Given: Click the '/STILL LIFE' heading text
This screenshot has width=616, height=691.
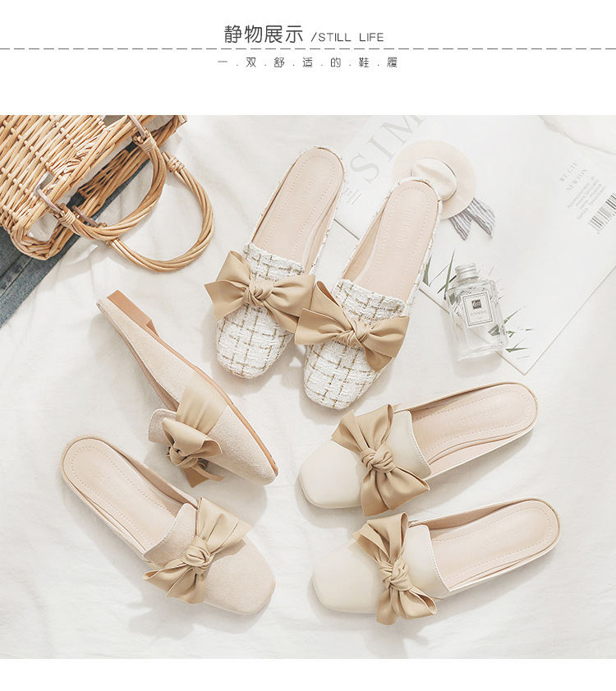Looking at the screenshot, I should point(347,38).
